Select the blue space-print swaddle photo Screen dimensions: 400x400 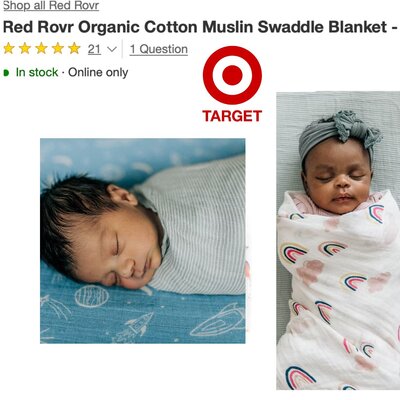tap(143, 241)
